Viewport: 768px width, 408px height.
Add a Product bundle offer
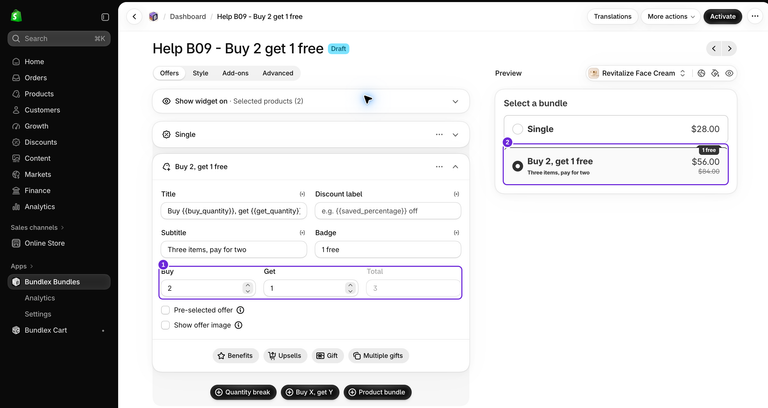(x=377, y=392)
